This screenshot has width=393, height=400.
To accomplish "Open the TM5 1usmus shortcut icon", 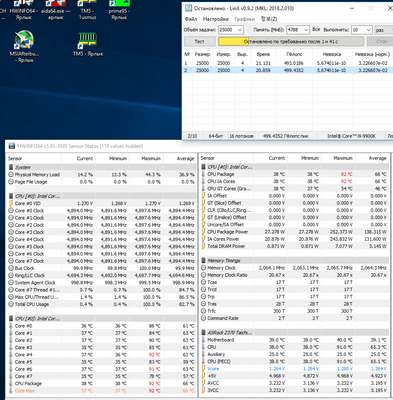I will pos(87,9).
